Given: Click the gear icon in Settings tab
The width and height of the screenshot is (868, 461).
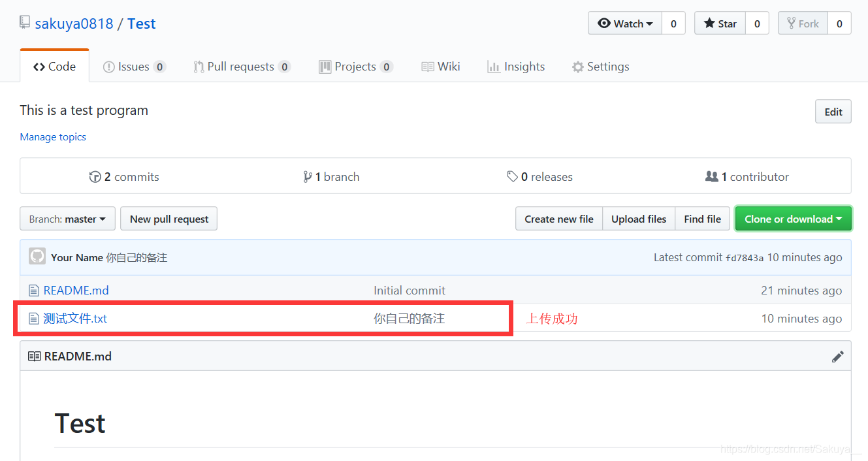Looking at the screenshot, I should pos(577,67).
